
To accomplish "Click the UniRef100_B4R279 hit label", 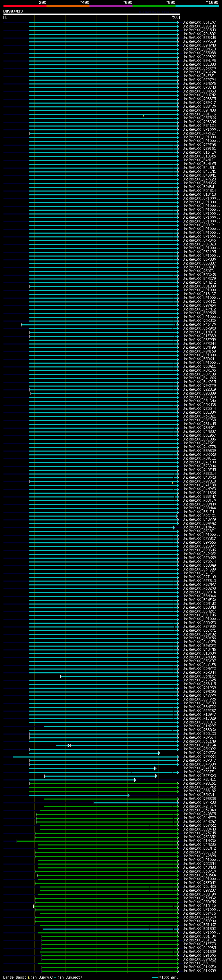I will (x=199, y=278).
